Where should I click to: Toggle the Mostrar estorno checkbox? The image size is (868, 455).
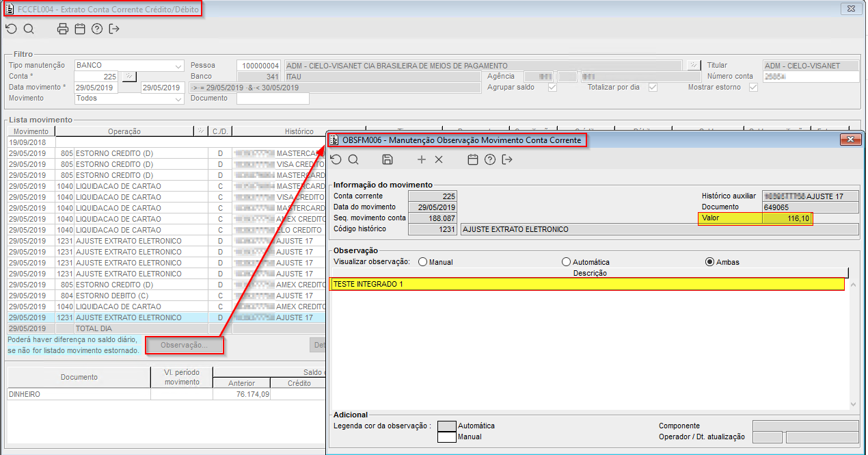(753, 88)
